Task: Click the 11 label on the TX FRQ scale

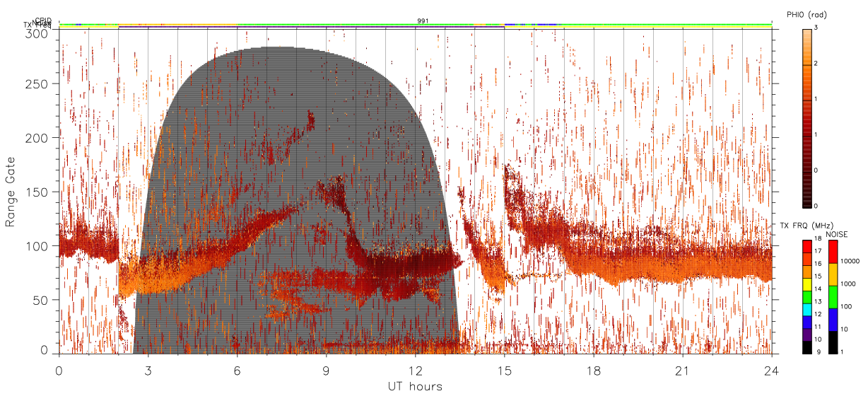Action: 819,327
